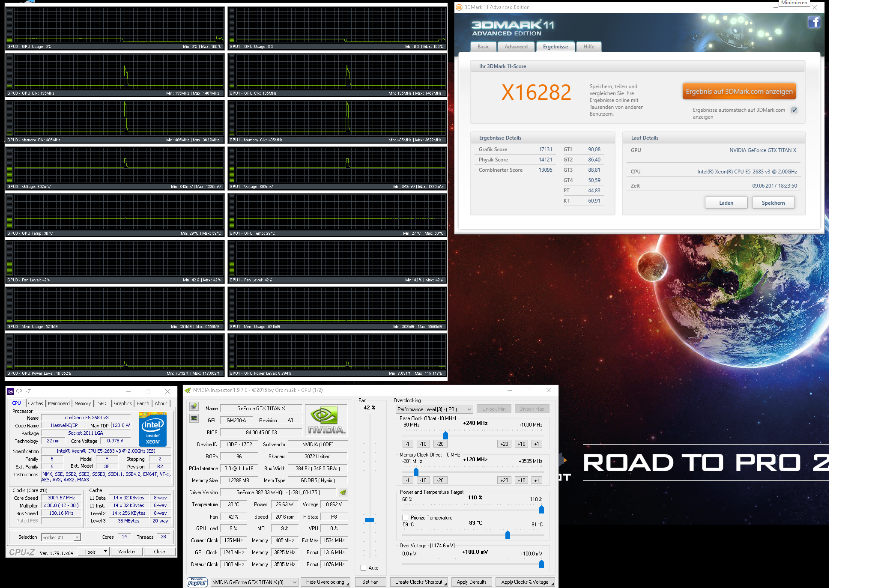884x588 pixels.
Task: Click the Fan speed slider handle
Action: pyautogui.click(x=369, y=520)
